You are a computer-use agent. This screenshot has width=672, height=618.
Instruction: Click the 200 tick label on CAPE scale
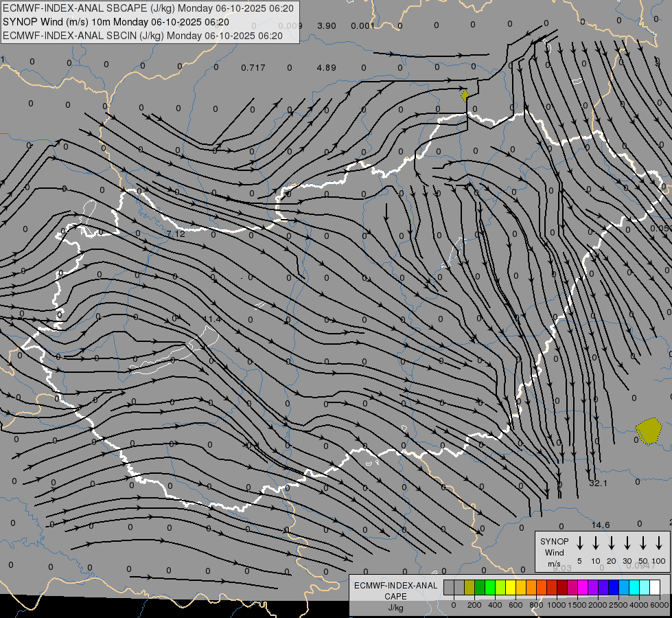[x=474, y=606]
